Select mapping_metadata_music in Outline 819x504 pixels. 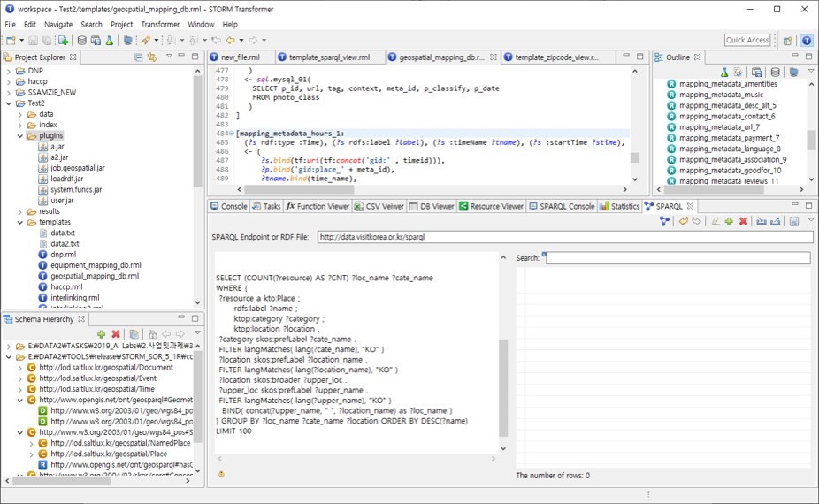[721, 95]
